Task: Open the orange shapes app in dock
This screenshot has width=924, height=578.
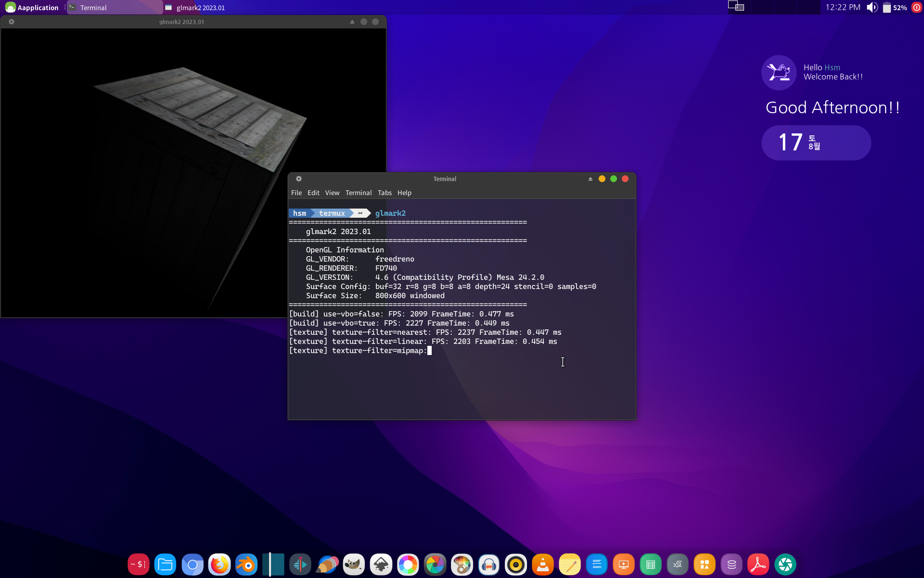Action: point(705,565)
